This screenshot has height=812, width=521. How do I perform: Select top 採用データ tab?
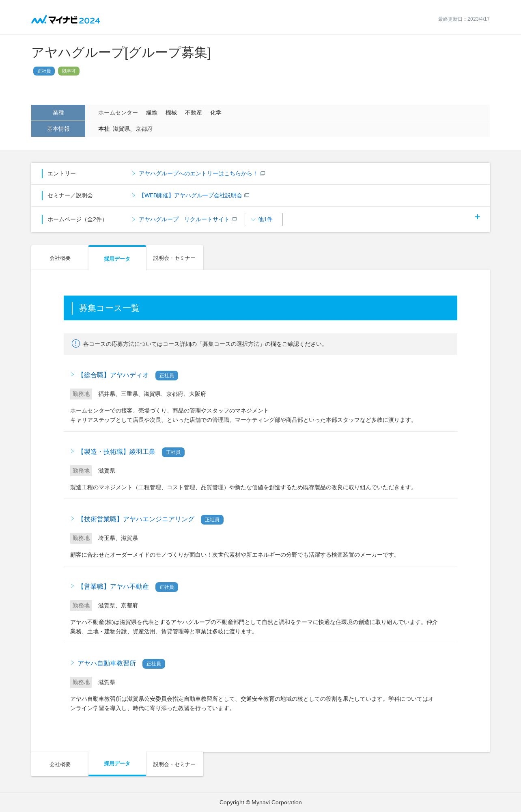117,258
